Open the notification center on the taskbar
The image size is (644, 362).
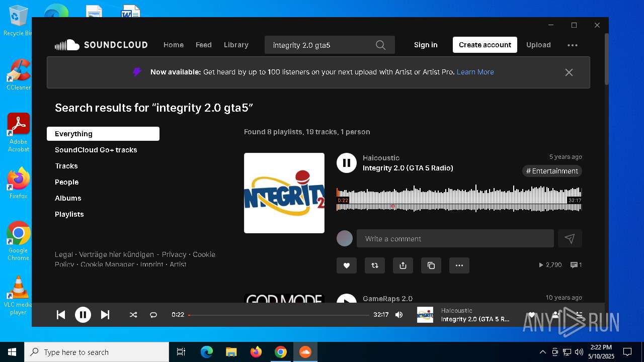(x=627, y=352)
